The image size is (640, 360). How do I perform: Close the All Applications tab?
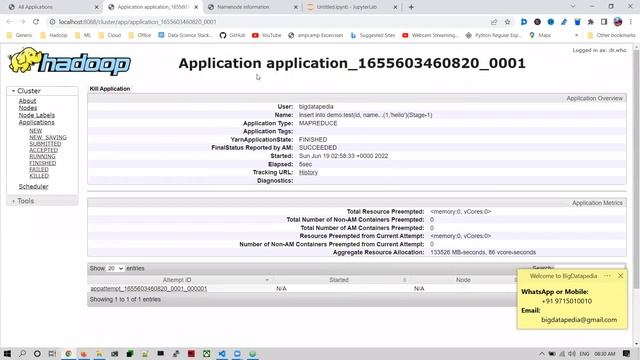[96, 7]
